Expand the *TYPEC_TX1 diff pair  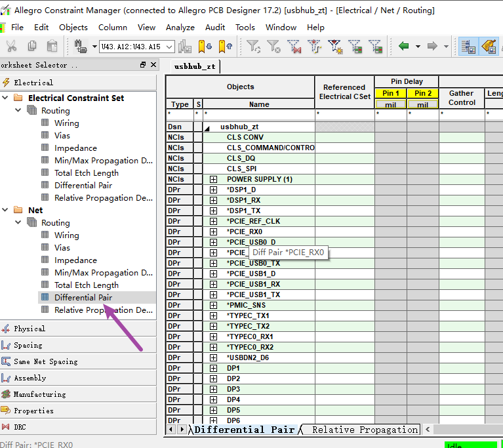coord(213,316)
